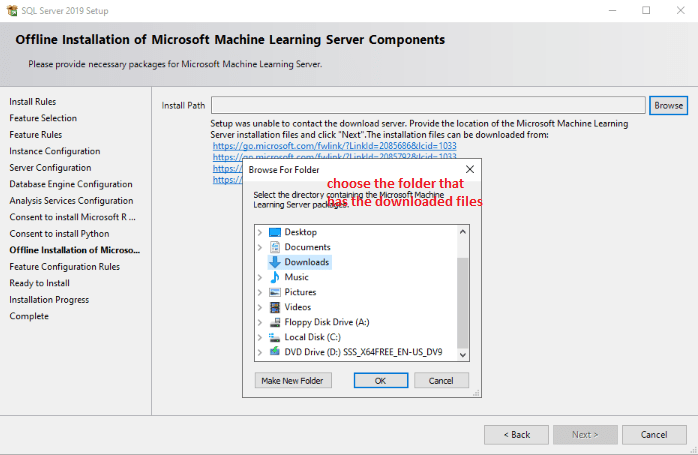This screenshot has height=455, width=698.
Task: Go to Complete step
Action: [x=29, y=316]
